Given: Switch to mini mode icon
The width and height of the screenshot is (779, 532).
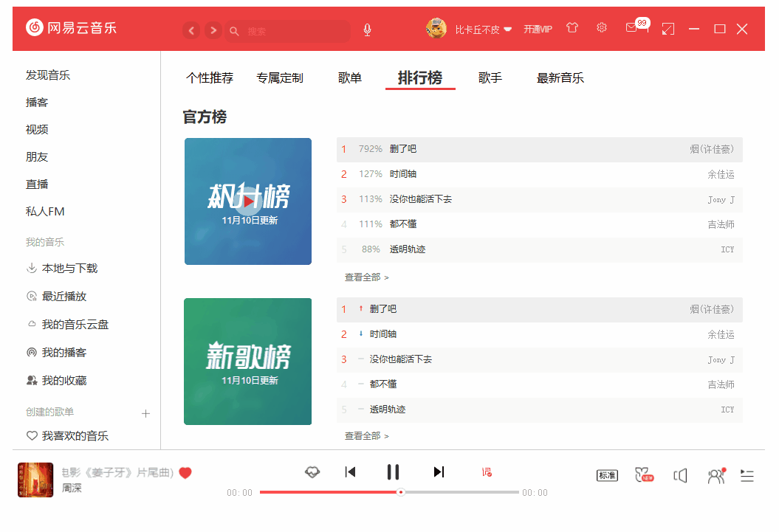Looking at the screenshot, I should (x=668, y=30).
